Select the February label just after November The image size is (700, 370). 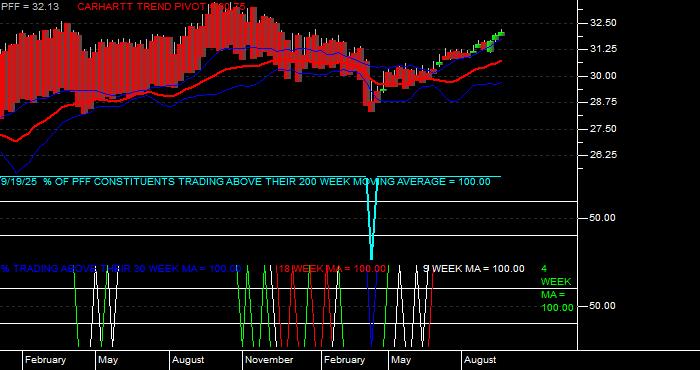tap(344, 360)
